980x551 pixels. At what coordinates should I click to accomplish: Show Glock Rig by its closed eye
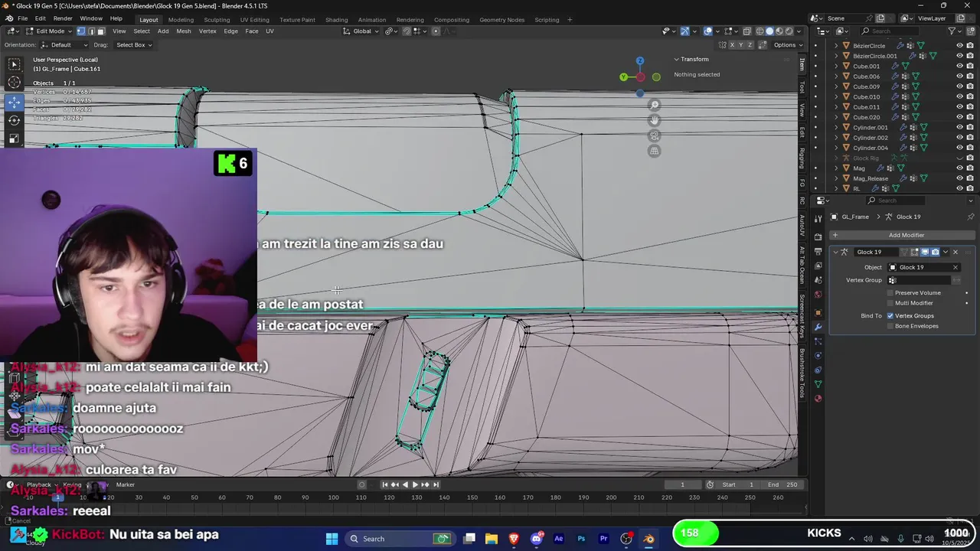(x=959, y=158)
